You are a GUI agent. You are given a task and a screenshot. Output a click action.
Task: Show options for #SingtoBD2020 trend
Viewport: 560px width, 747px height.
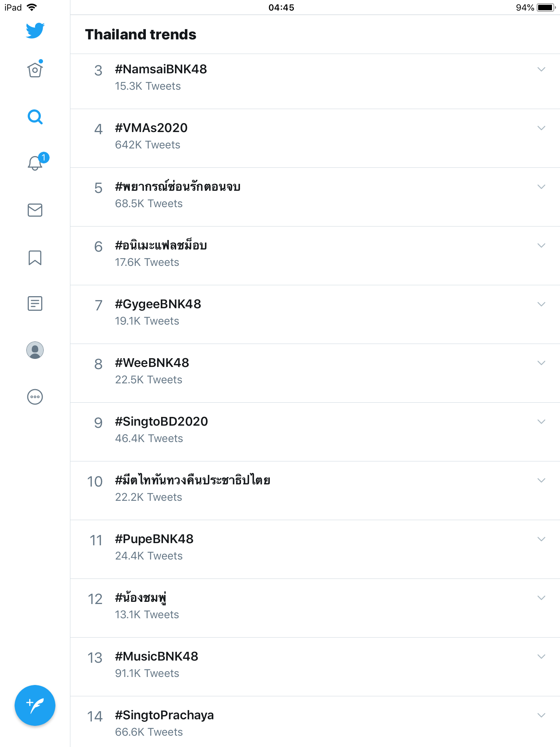coord(541,422)
